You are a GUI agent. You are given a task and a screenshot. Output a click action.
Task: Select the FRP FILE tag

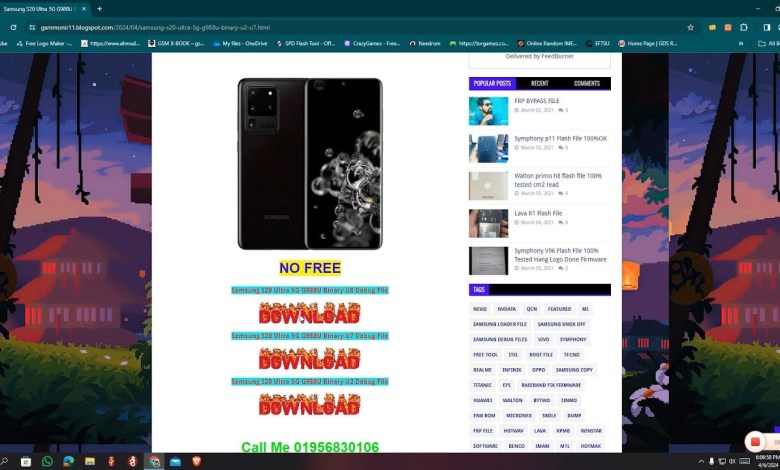point(483,431)
